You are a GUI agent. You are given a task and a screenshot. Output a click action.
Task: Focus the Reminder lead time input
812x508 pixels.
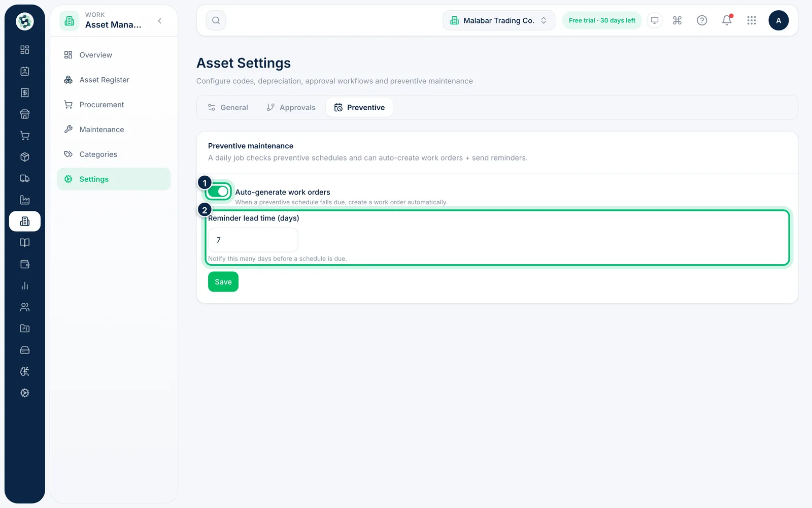(x=253, y=240)
